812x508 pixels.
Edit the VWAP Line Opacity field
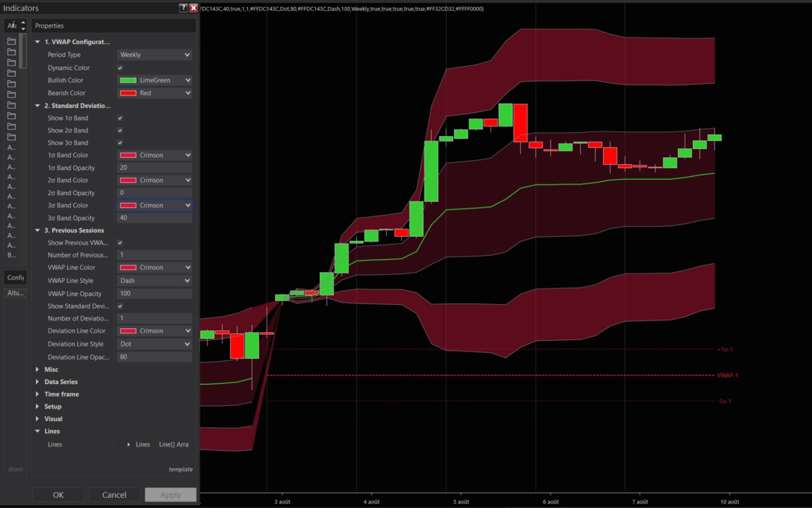154,294
